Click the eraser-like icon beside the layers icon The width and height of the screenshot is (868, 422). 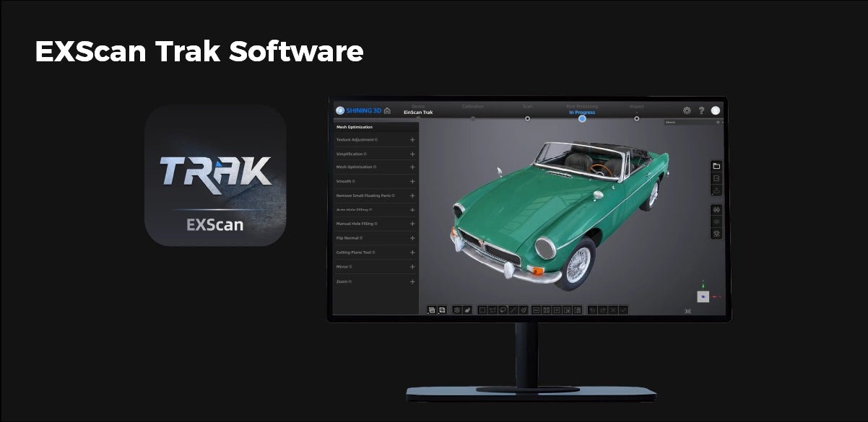coord(467,310)
